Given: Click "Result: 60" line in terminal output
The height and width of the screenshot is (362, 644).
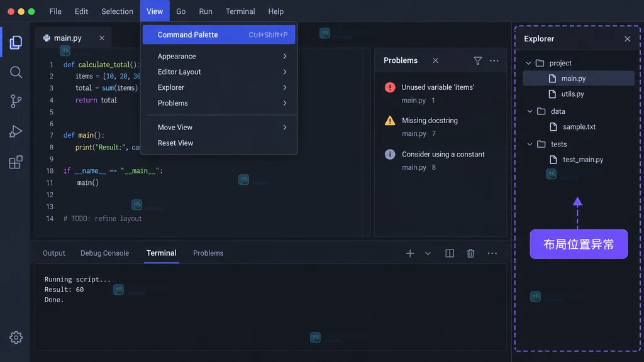Looking at the screenshot, I should click(64, 290).
